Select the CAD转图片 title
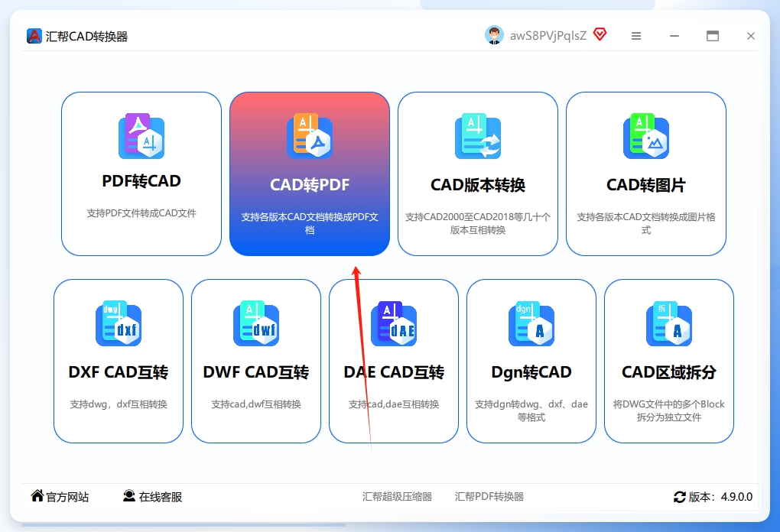Screen dimensions: 780x532 645,185
